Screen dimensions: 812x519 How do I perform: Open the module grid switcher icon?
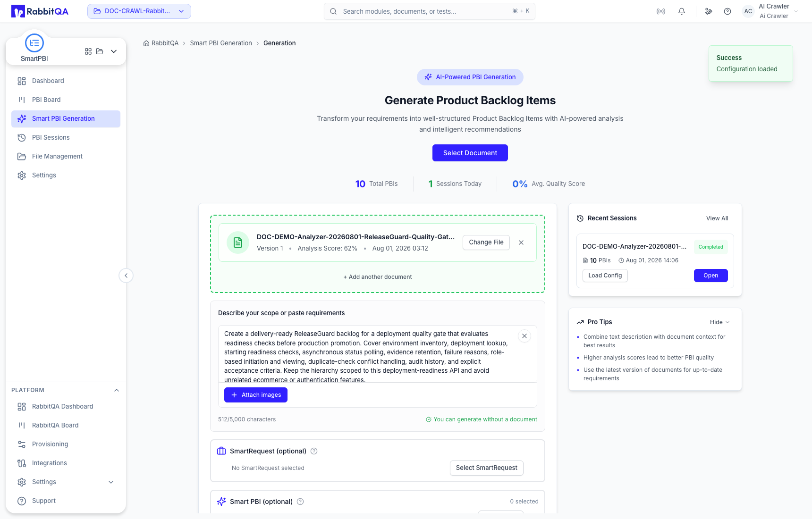[88, 51]
